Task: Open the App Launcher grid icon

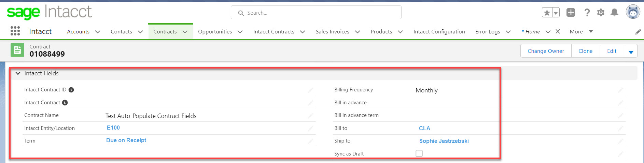Action: [x=15, y=31]
